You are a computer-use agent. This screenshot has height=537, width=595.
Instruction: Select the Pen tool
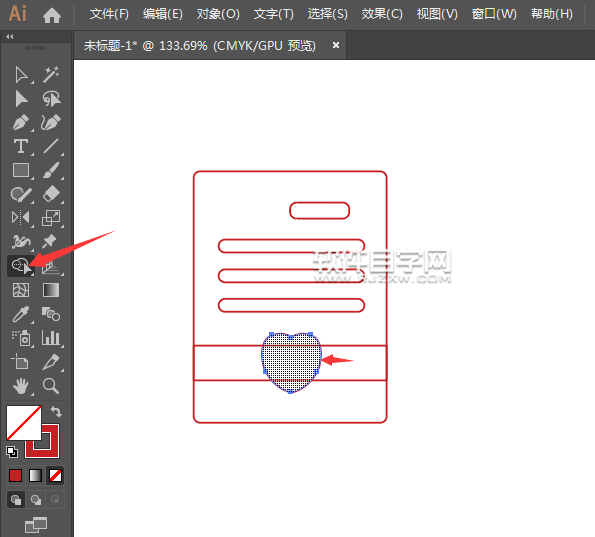(x=21, y=123)
